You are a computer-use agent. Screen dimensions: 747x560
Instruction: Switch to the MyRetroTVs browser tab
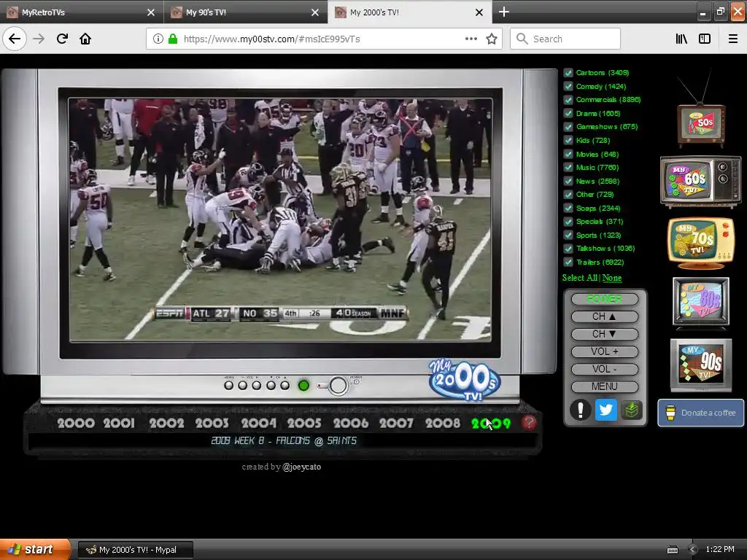[81, 12]
